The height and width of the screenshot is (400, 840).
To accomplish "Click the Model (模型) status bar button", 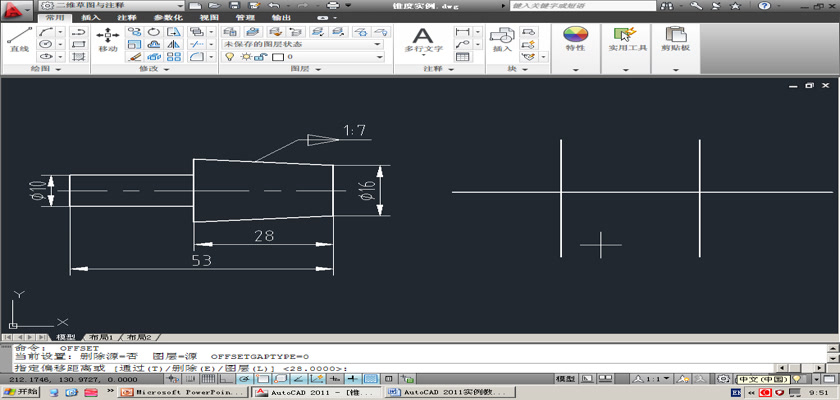I will coord(566,379).
